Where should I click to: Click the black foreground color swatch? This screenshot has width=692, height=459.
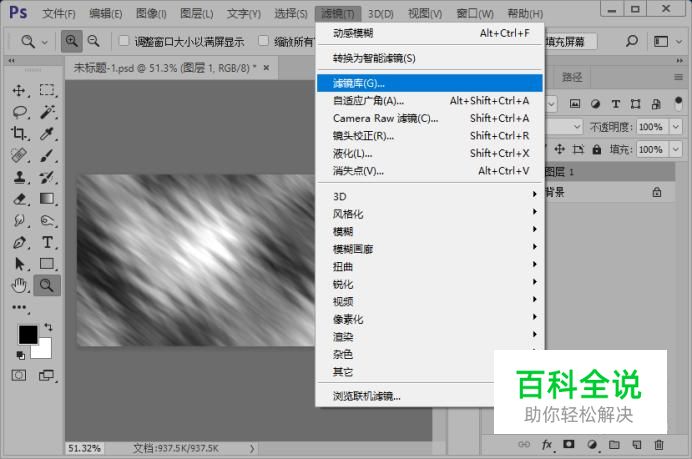pyautogui.click(x=28, y=334)
